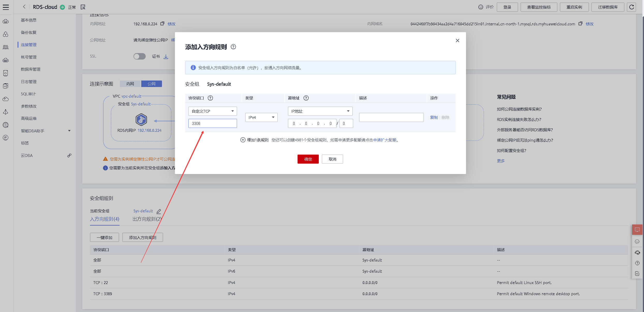This screenshot has height=312, width=644.
Task: Open 帐号管理 in the left menu
Action: tap(29, 57)
